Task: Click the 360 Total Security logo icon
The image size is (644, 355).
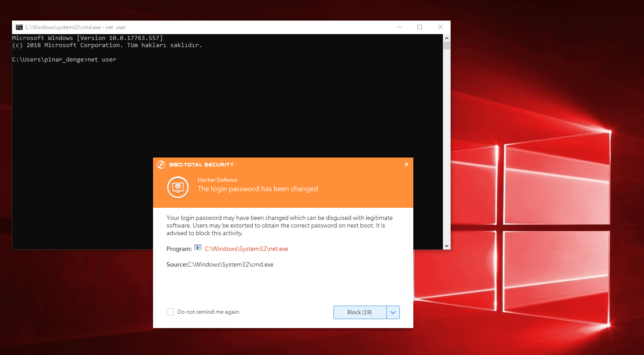Action: tap(161, 165)
